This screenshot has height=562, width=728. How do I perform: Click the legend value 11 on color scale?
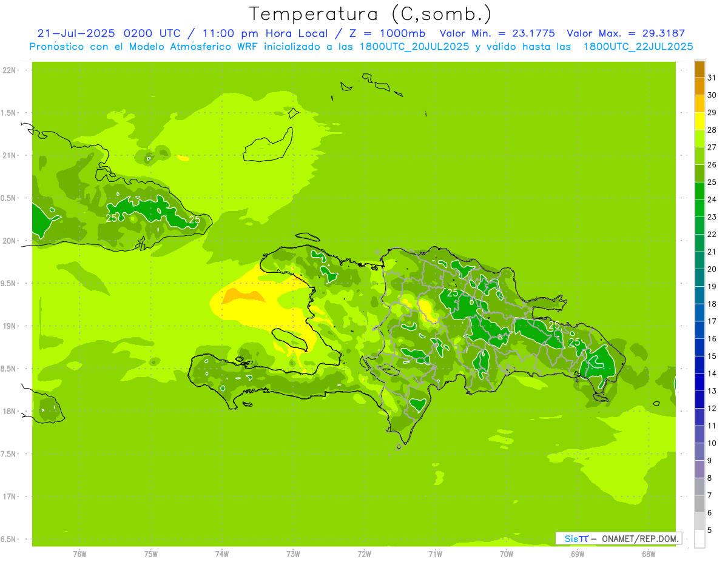(712, 426)
